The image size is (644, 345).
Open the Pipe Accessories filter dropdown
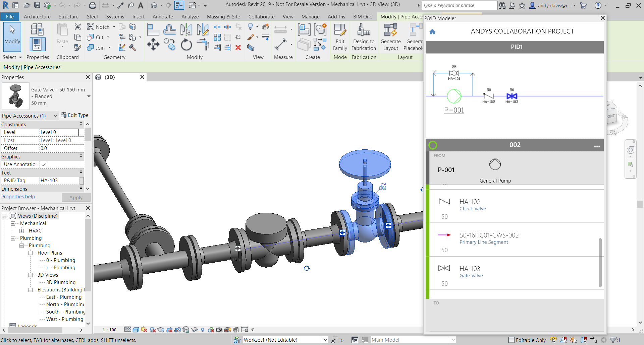pyautogui.click(x=30, y=116)
